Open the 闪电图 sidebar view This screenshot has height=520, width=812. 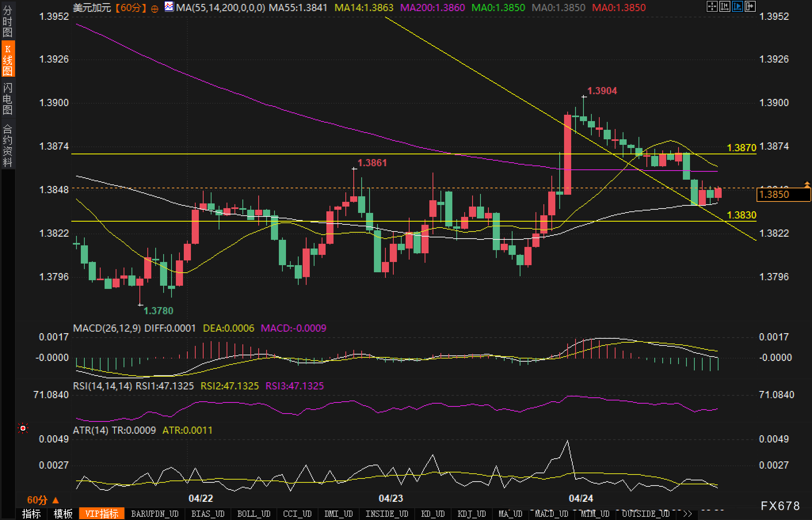click(8, 99)
